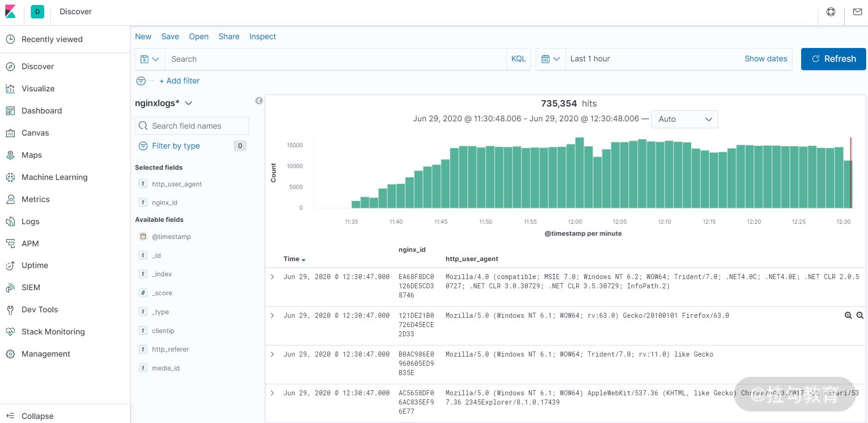Screen dimensions: 868x423
Task: Open the date quick menu
Action: pos(551,59)
